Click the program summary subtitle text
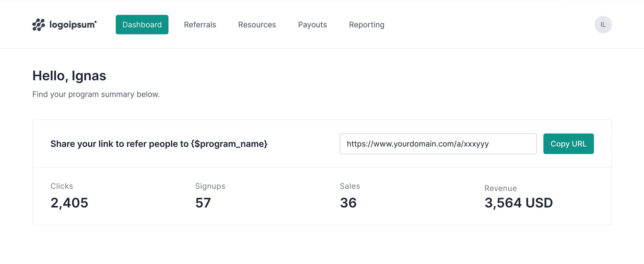Image resolution: width=644 pixels, height=264 pixels. pyautogui.click(x=96, y=94)
